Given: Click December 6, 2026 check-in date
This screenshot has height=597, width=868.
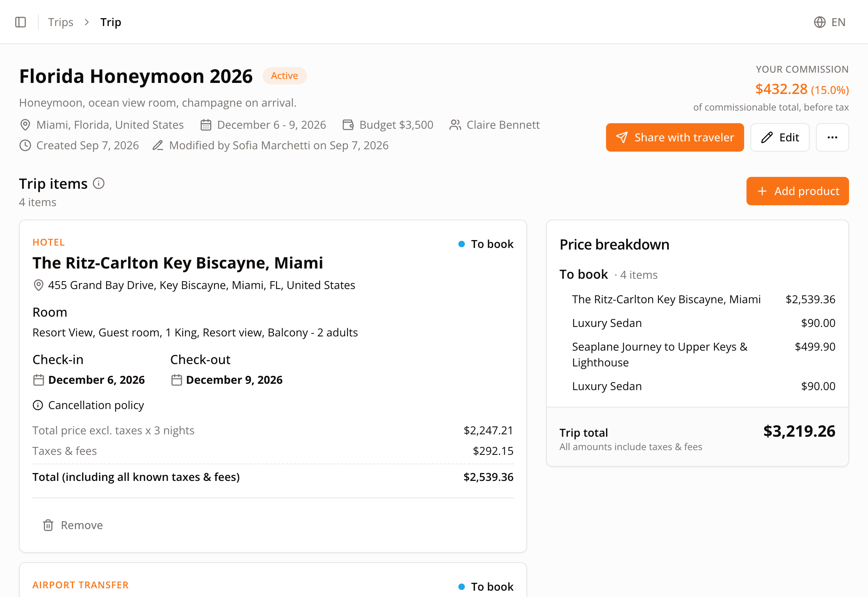Looking at the screenshot, I should 96,380.
